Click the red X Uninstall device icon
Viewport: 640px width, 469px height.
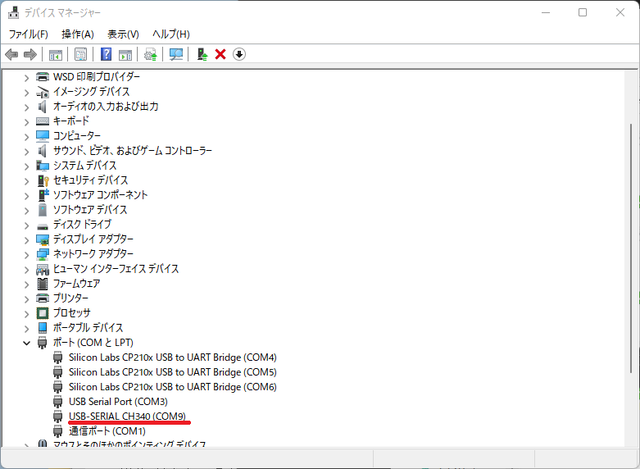click(x=220, y=54)
